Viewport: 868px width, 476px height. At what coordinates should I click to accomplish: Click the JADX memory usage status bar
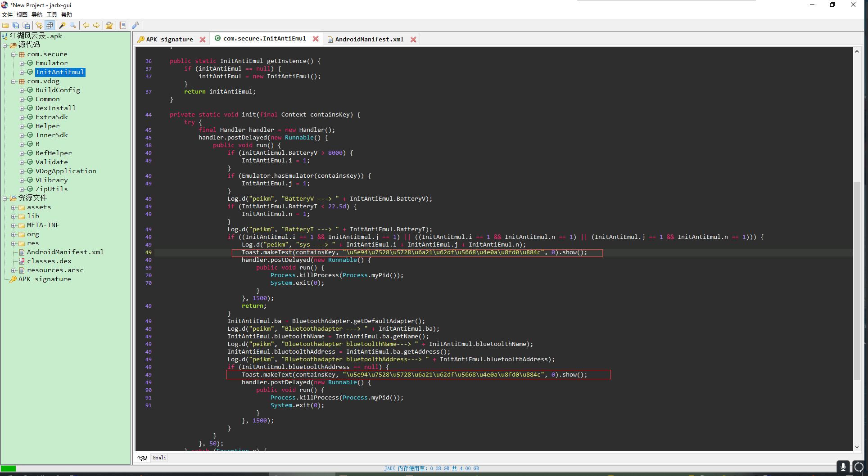[431, 468]
